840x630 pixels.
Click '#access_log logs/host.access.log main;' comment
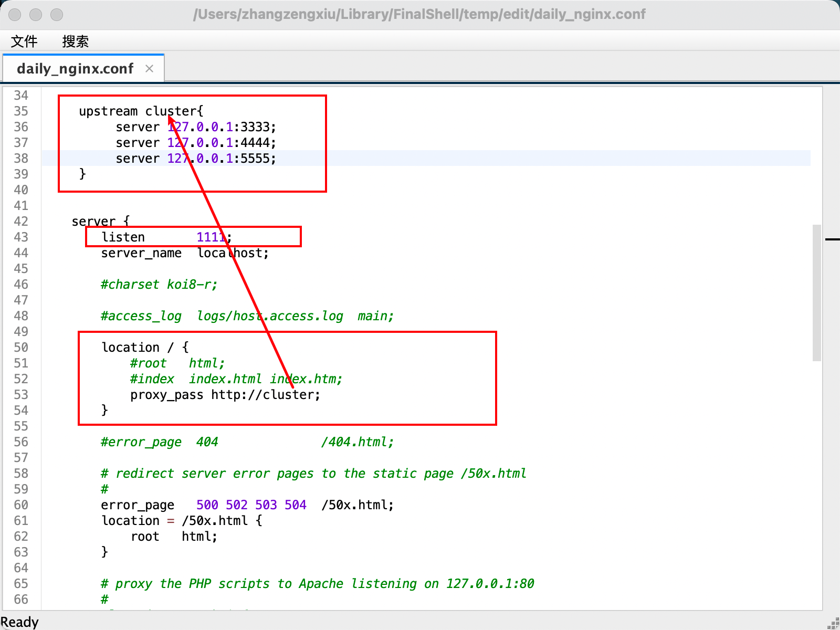point(247,316)
